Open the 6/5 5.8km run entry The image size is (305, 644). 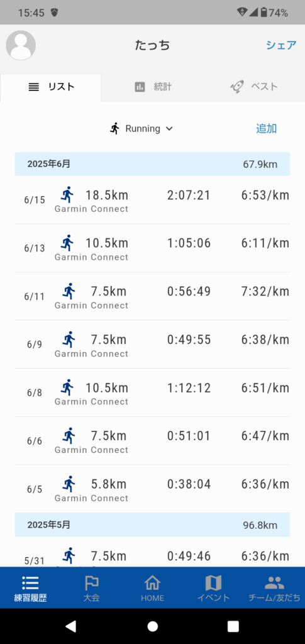[x=152, y=489]
